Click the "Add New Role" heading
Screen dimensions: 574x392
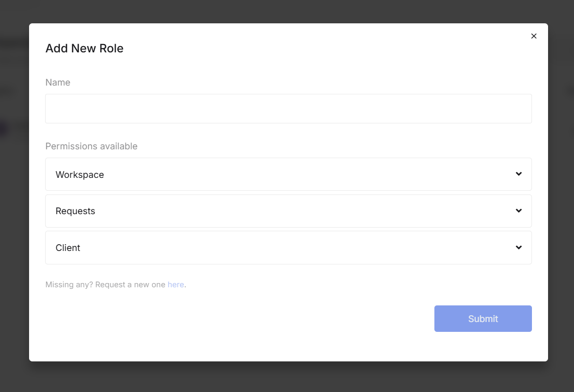85,49
